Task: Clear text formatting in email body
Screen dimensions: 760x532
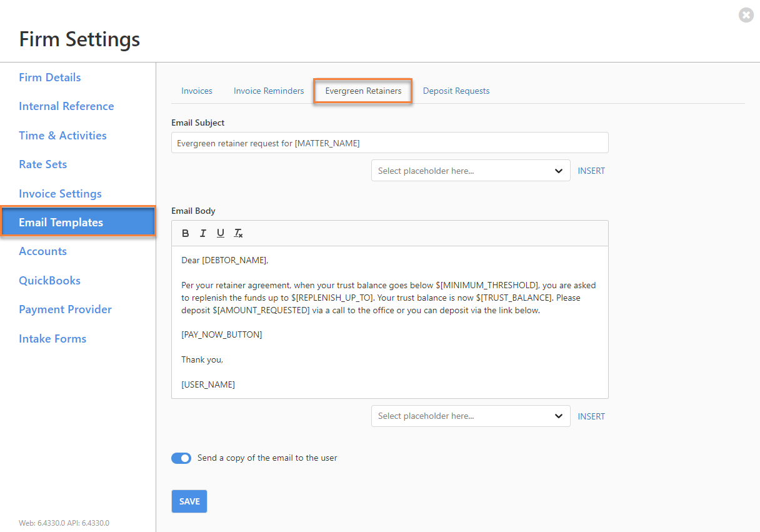Action: [x=238, y=233]
